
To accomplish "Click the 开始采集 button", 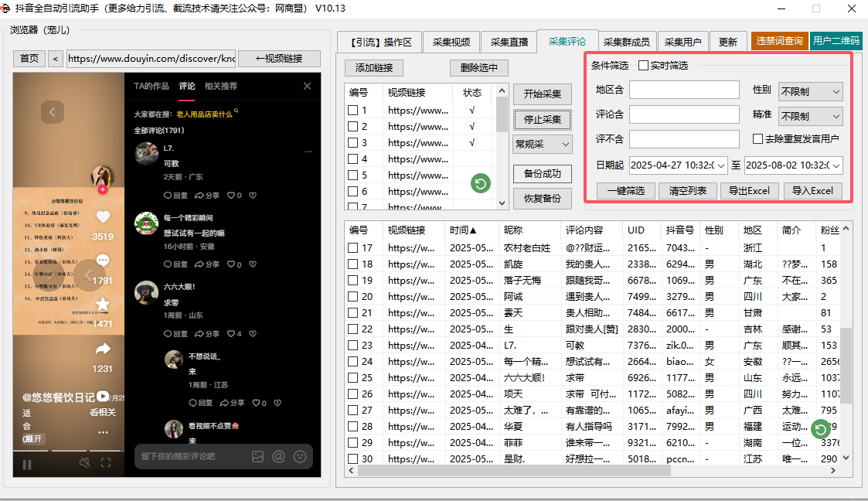I will [x=543, y=94].
